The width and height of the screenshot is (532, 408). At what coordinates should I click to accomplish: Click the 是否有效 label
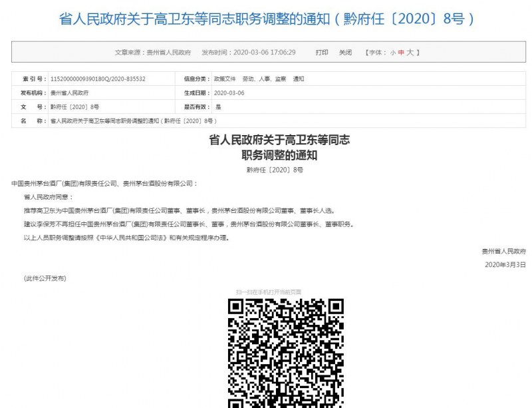197,106
